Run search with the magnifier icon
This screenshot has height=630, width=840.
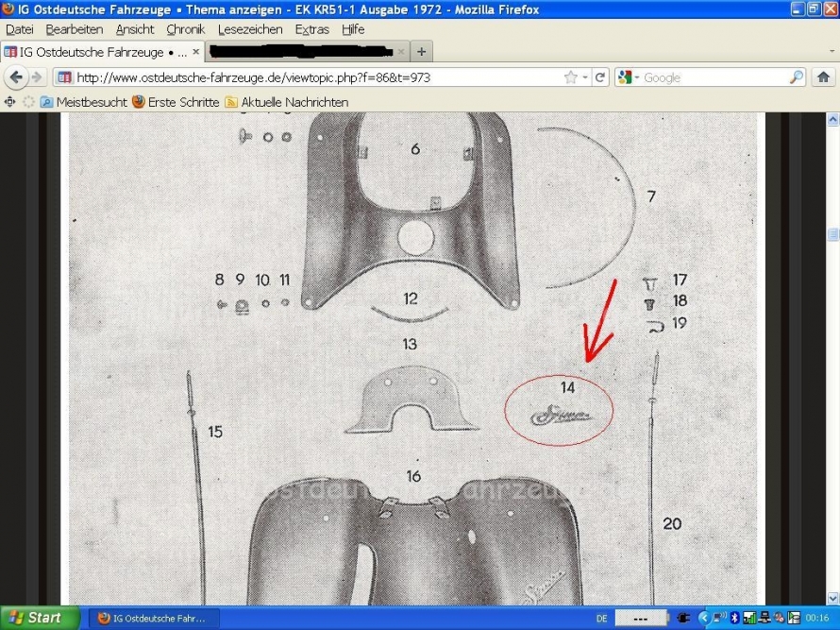(x=797, y=77)
